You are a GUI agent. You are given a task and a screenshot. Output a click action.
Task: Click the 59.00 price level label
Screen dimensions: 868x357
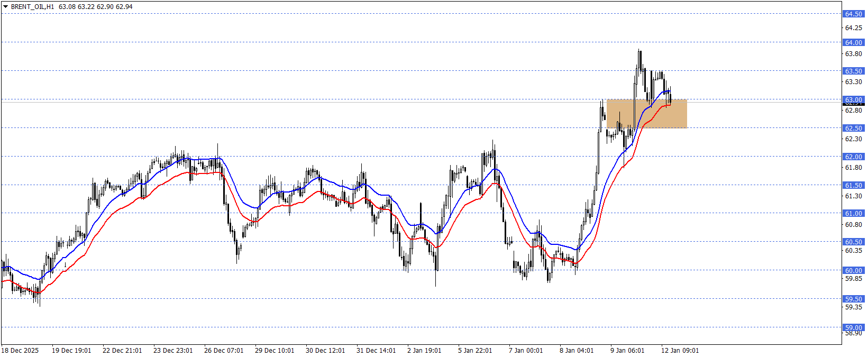853,328
